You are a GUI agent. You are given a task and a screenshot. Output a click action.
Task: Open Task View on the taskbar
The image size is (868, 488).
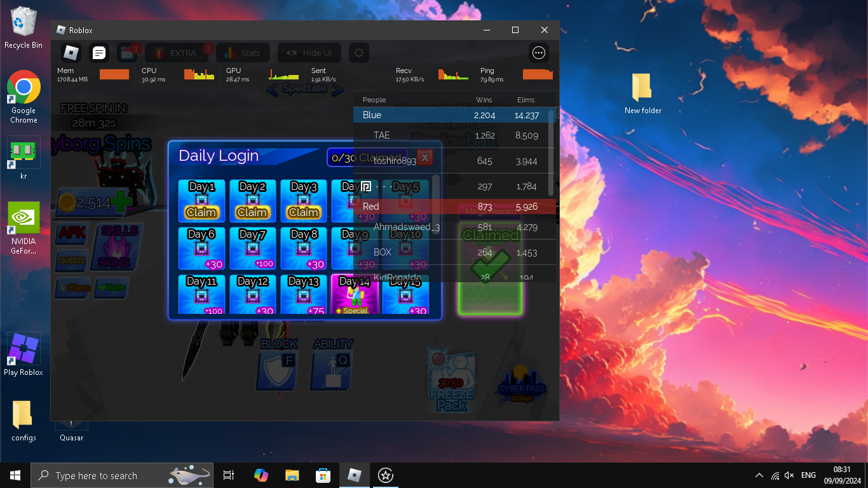coord(229,475)
